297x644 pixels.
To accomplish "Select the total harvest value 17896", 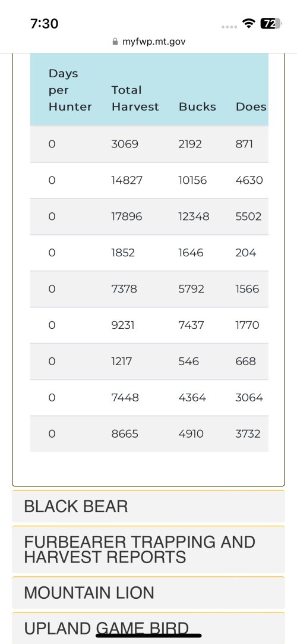I will 127,216.
